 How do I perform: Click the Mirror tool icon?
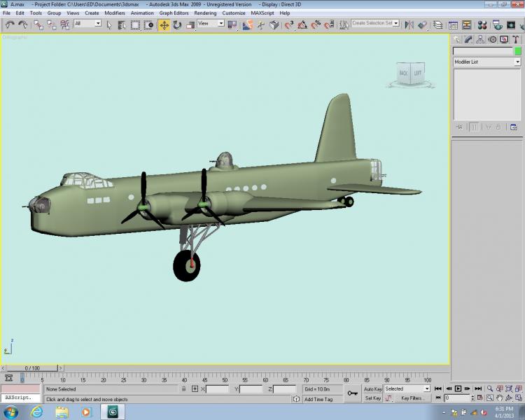coord(409,25)
